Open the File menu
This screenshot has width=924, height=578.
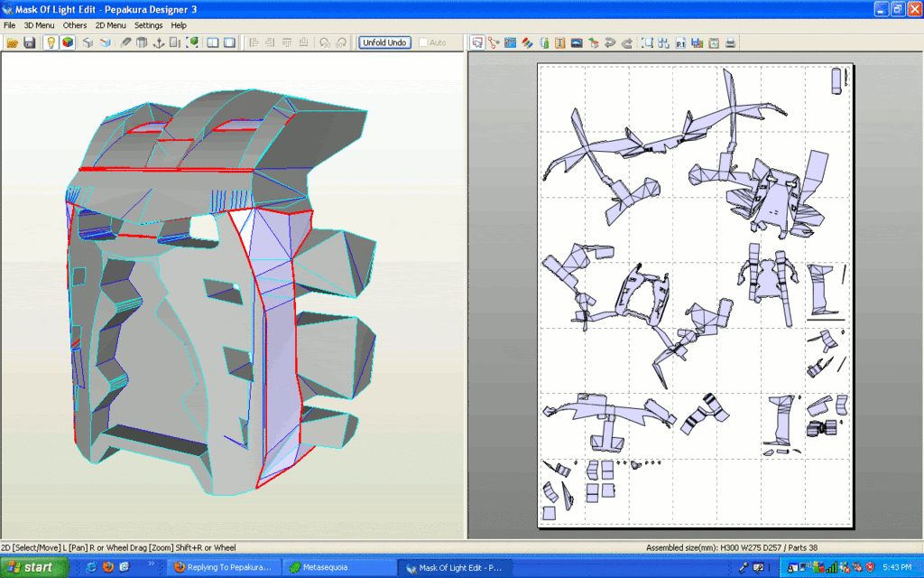pyautogui.click(x=9, y=25)
